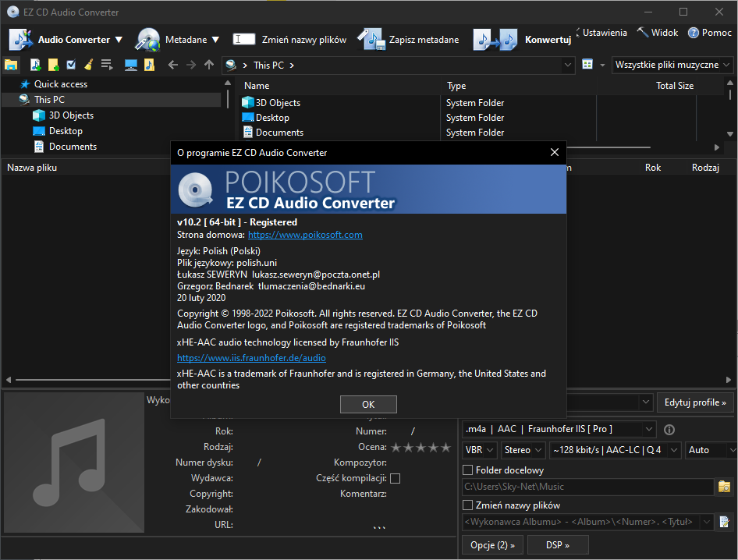The width and height of the screenshot is (738, 560).
Task: Toggle the folder browser panel icon
Action: coord(11,65)
